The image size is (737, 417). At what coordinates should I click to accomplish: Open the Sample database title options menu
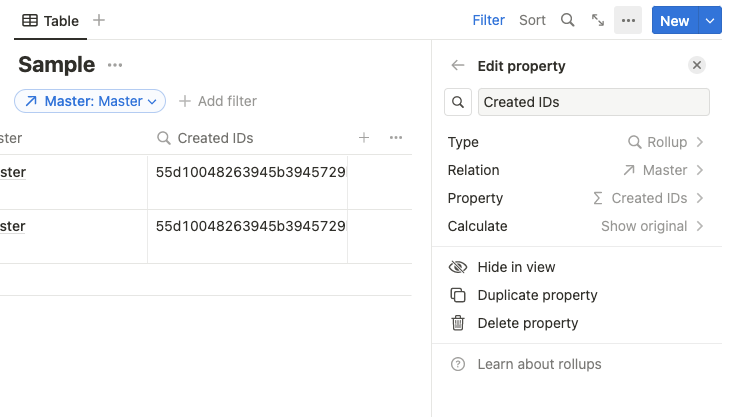pyautogui.click(x=115, y=66)
